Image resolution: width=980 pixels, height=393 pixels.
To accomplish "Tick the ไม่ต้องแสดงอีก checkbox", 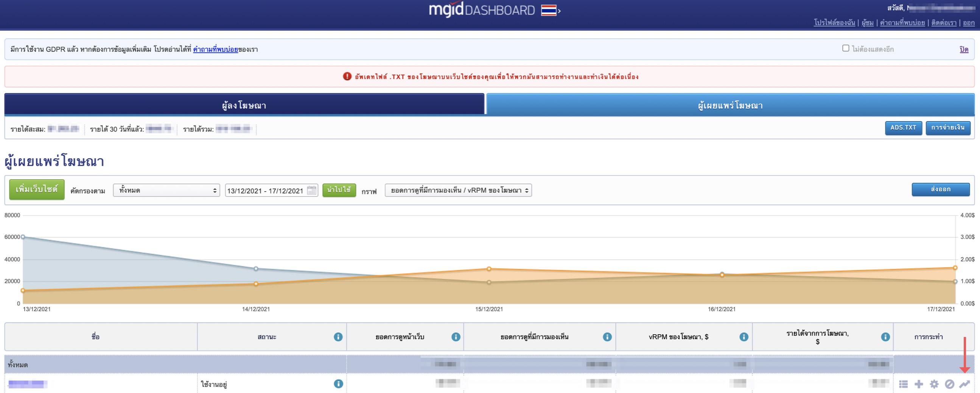I will coord(845,48).
